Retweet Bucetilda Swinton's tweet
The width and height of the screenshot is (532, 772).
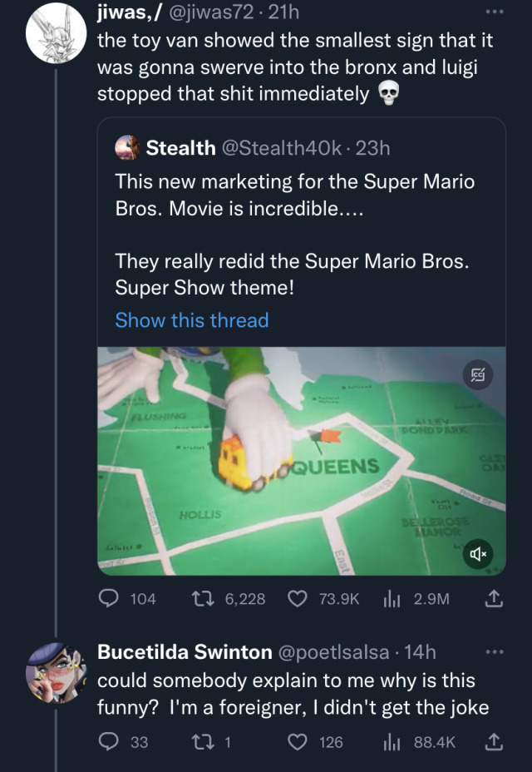(201, 741)
